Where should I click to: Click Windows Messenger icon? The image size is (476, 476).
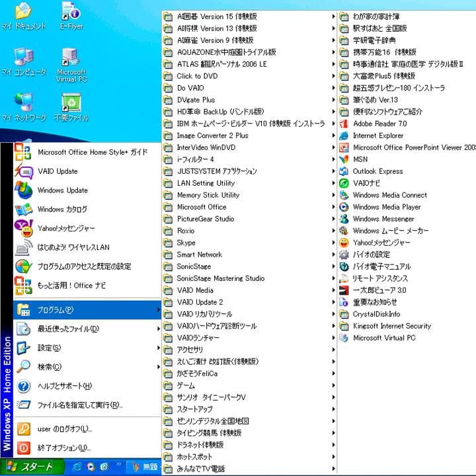pyautogui.click(x=344, y=219)
